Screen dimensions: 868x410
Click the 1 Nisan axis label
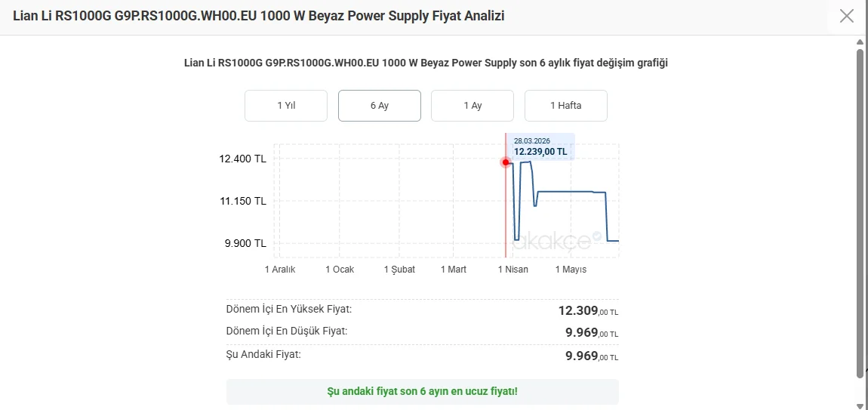[x=513, y=270]
